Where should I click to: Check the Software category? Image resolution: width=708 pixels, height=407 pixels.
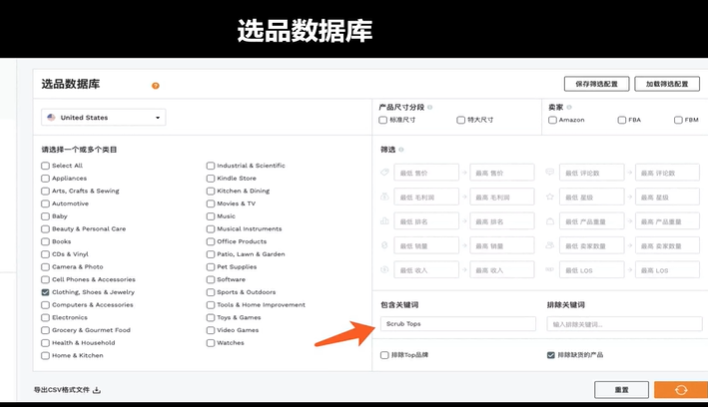point(210,280)
